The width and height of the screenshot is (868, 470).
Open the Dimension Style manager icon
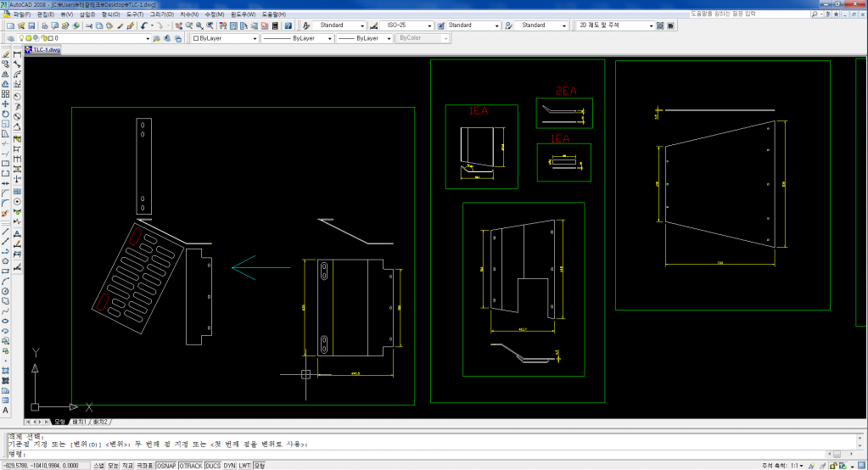373,25
